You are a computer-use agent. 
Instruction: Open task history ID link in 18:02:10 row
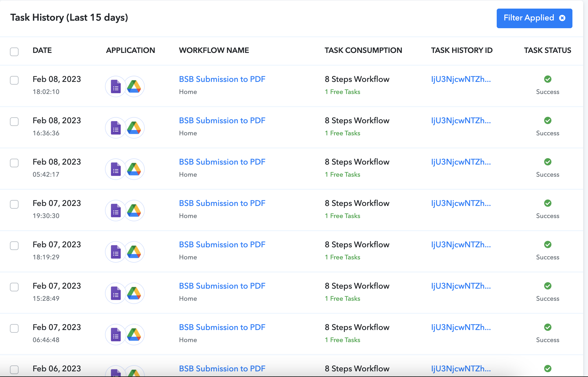[x=461, y=79]
